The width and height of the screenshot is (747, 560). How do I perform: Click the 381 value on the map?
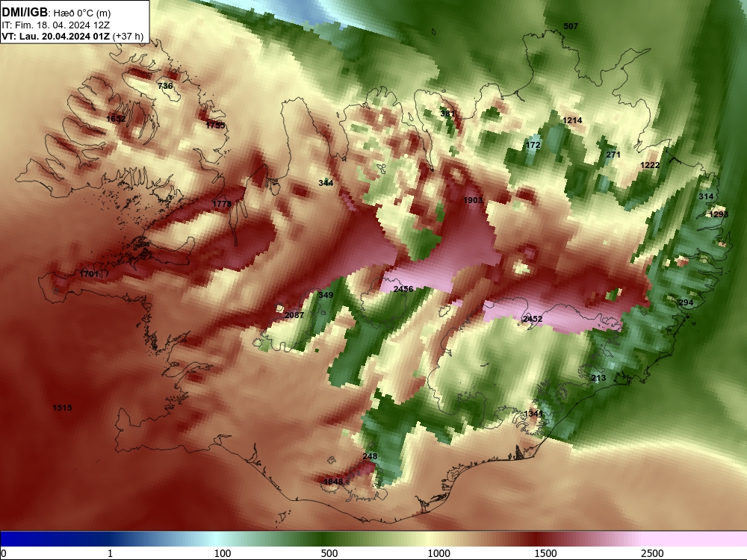click(x=447, y=113)
